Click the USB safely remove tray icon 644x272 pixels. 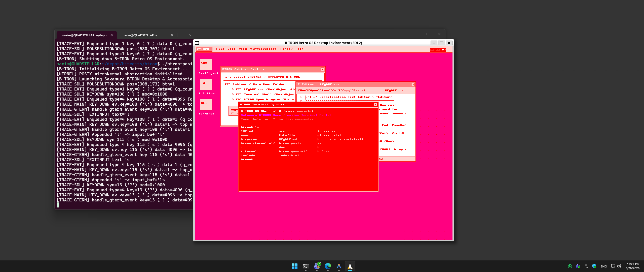586,266
